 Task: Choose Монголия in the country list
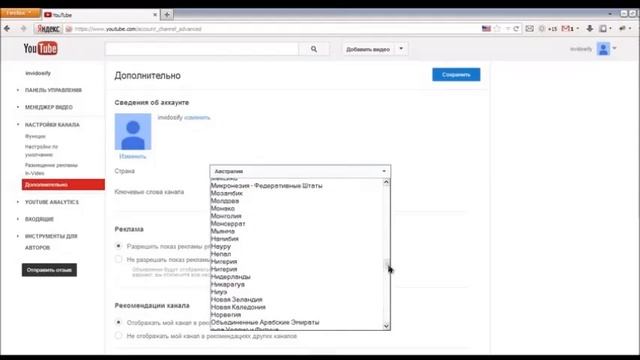pos(226,216)
